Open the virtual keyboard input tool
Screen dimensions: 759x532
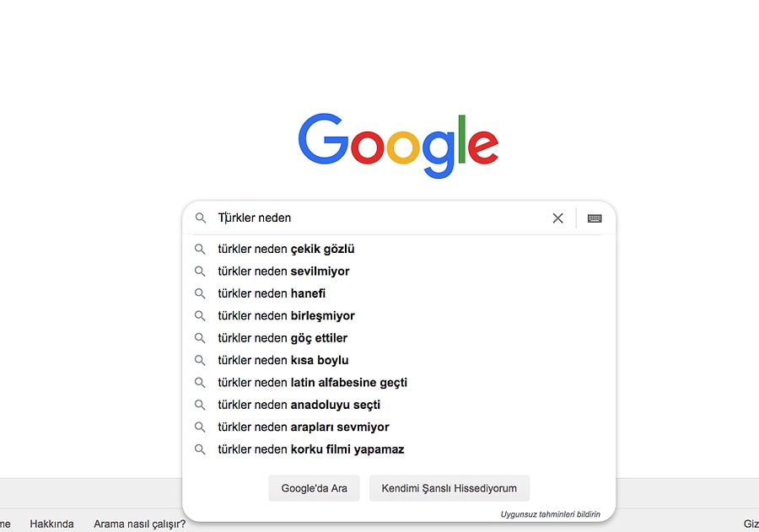pos(595,218)
